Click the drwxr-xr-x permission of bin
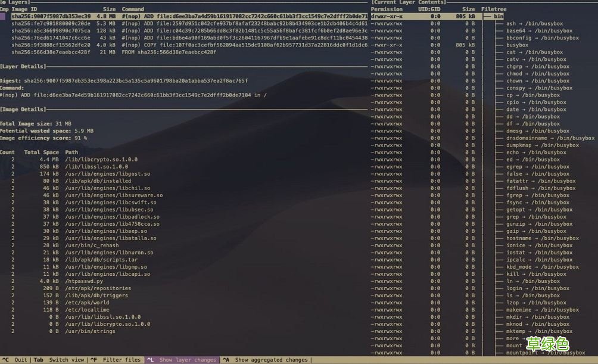This screenshot has height=364, width=598. (387, 17)
